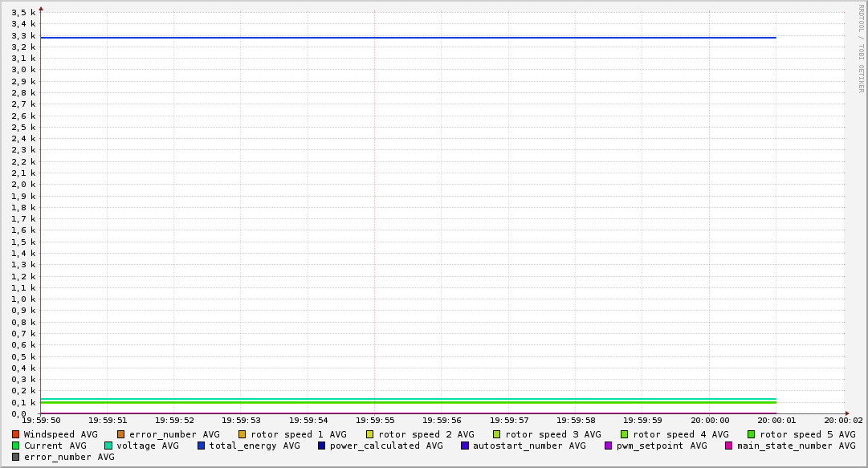Select the yellow rotor speed 2 AVG swatch

tap(370, 434)
